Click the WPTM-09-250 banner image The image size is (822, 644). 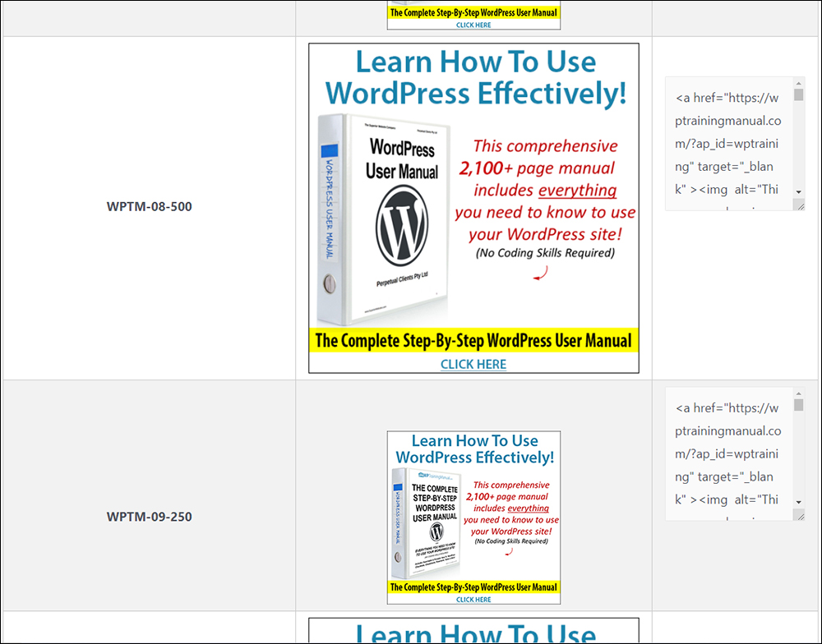click(473, 517)
